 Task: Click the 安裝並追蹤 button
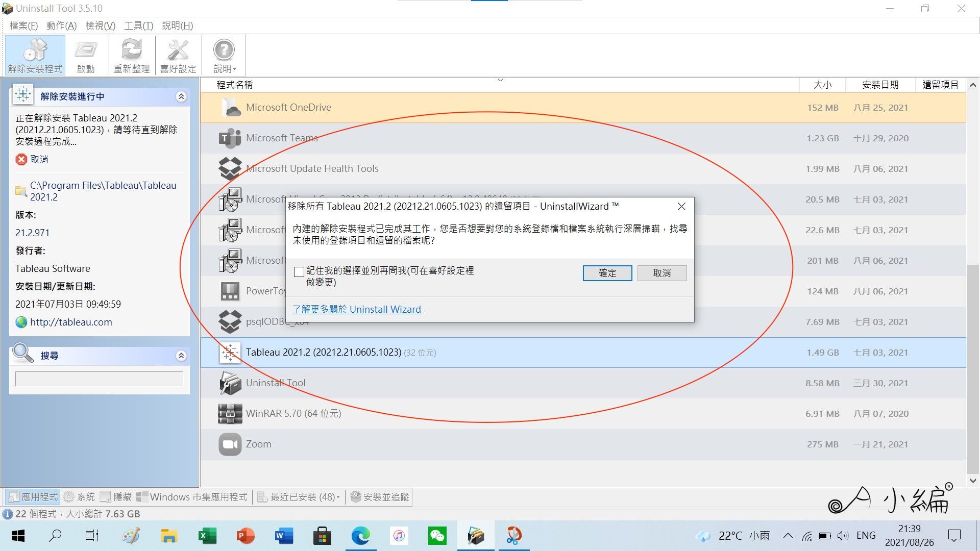(380, 497)
